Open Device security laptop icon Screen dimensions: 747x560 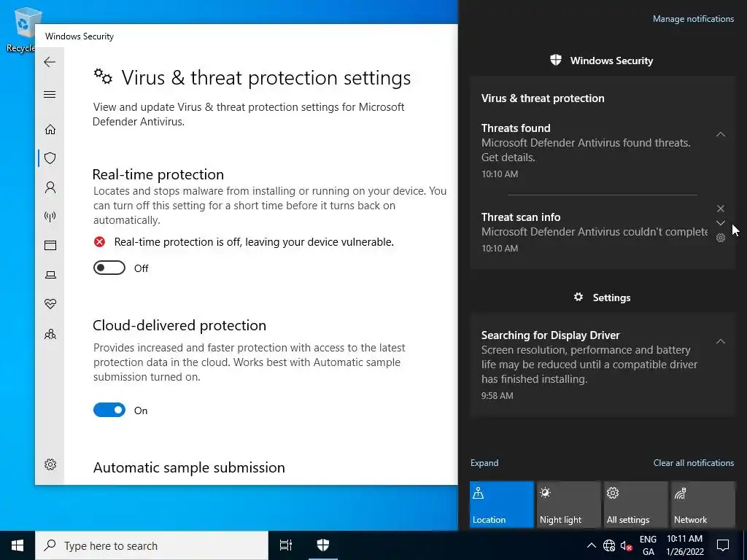pyautogui.click(x=50, y=275)
